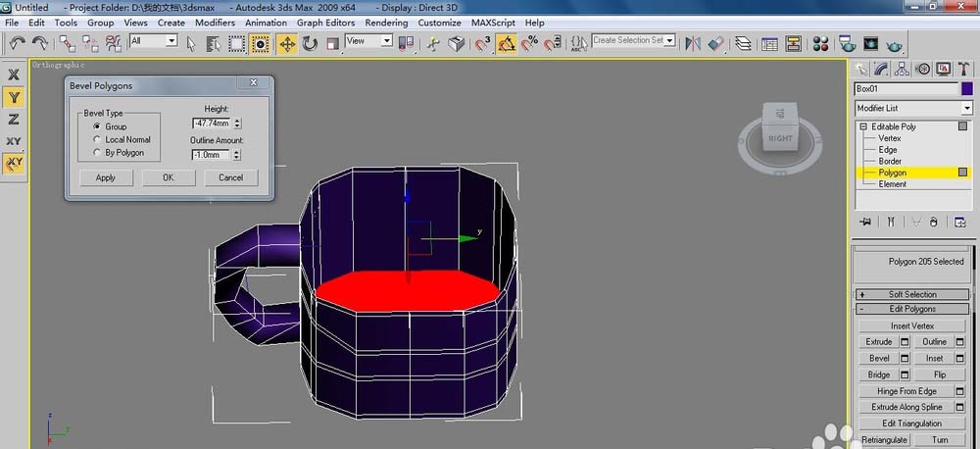
Task: Open the Material Editor spheres icon
Action: tap(820, 44)
